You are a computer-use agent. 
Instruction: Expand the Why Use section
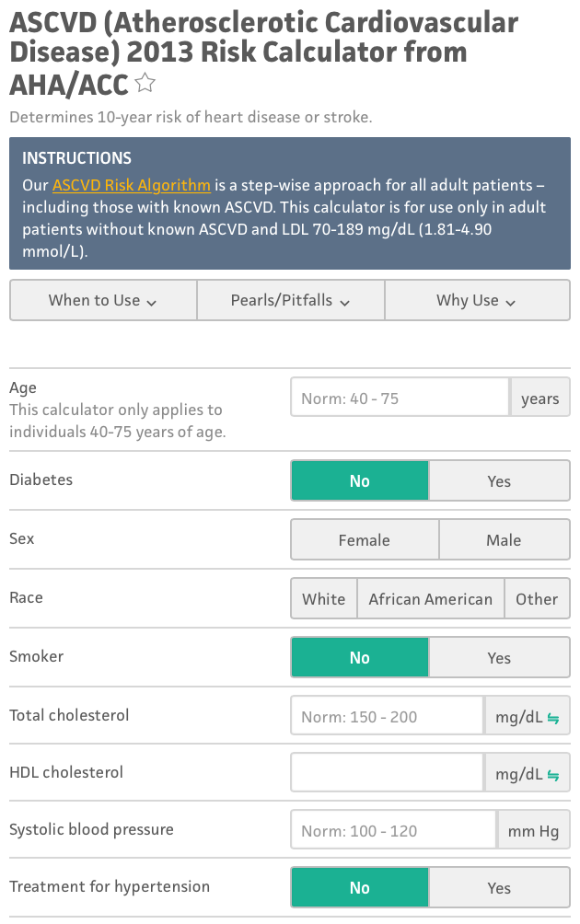477,300
